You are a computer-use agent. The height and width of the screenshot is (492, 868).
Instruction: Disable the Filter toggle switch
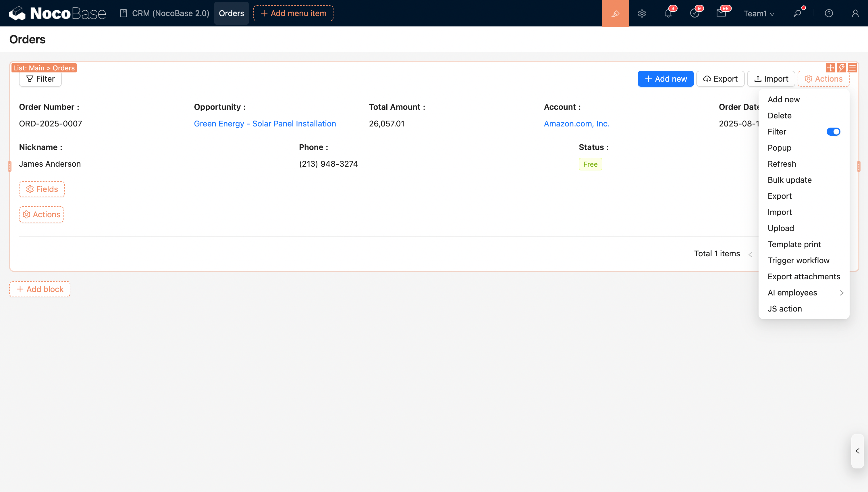833,131
